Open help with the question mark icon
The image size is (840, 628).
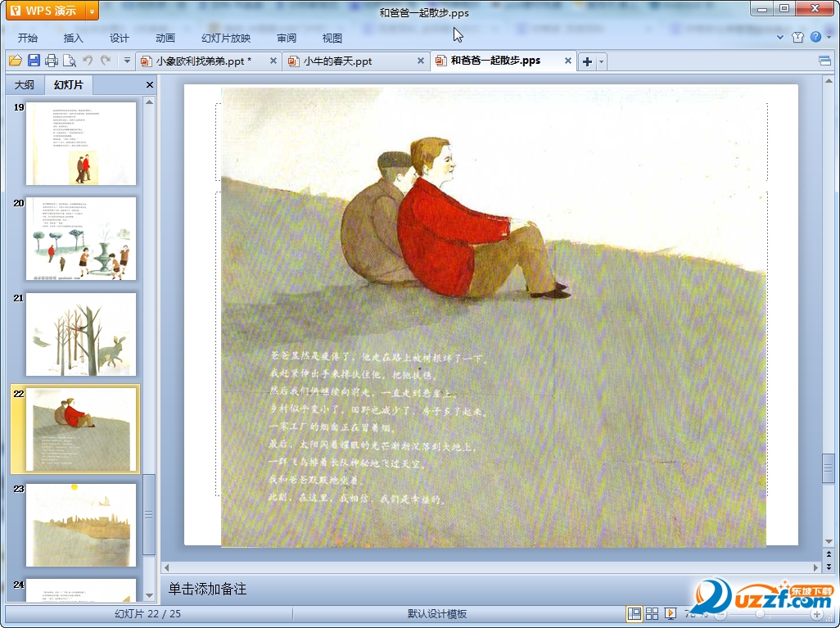815,37
